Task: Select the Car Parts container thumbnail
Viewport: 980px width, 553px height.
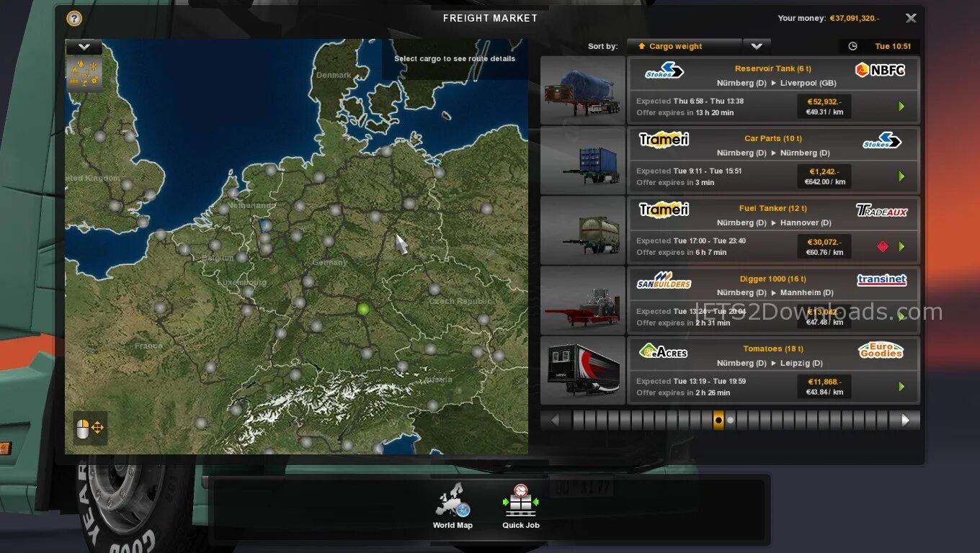Action: point(583,161)
